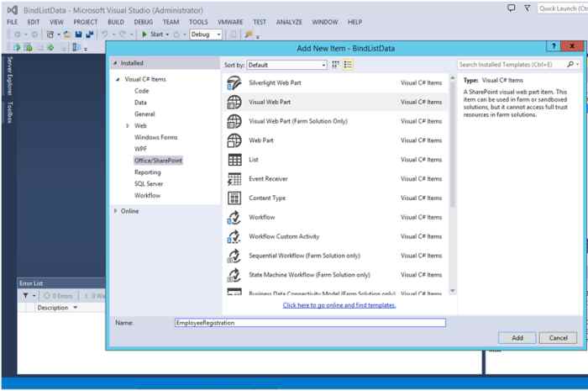Click the Quick Launch search box
The height and width of the screenshot is (391, 588).
(x=563, y=8)
